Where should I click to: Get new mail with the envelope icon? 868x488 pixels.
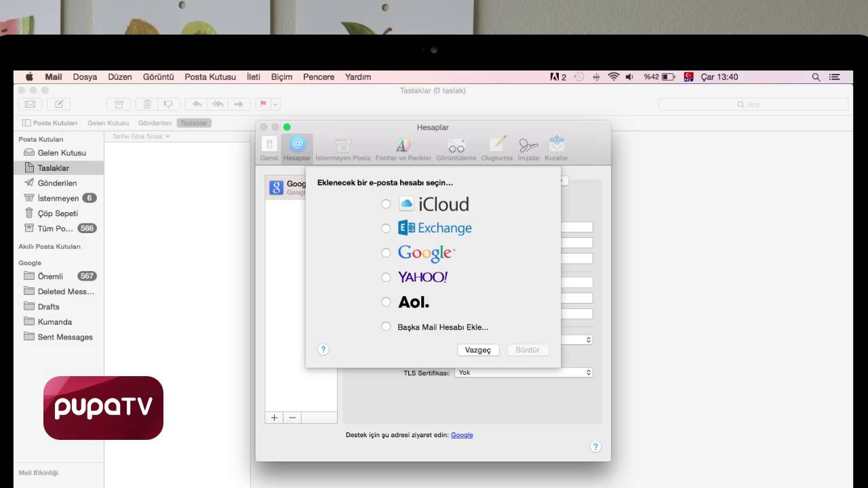(30, 104)
